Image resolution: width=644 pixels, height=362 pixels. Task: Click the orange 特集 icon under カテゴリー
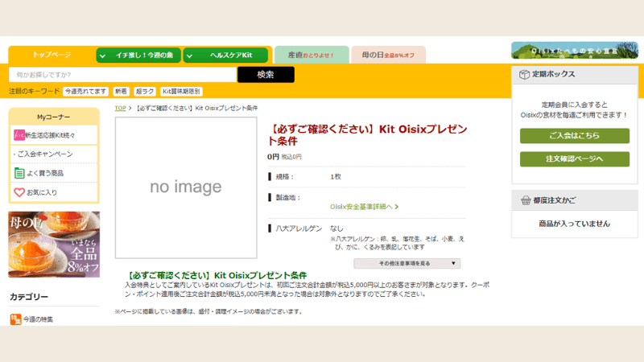15,319
